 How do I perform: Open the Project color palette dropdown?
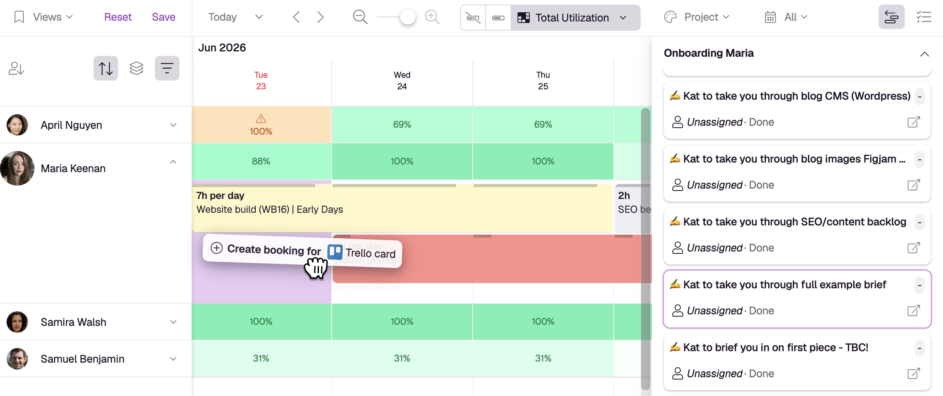[696, 17]
